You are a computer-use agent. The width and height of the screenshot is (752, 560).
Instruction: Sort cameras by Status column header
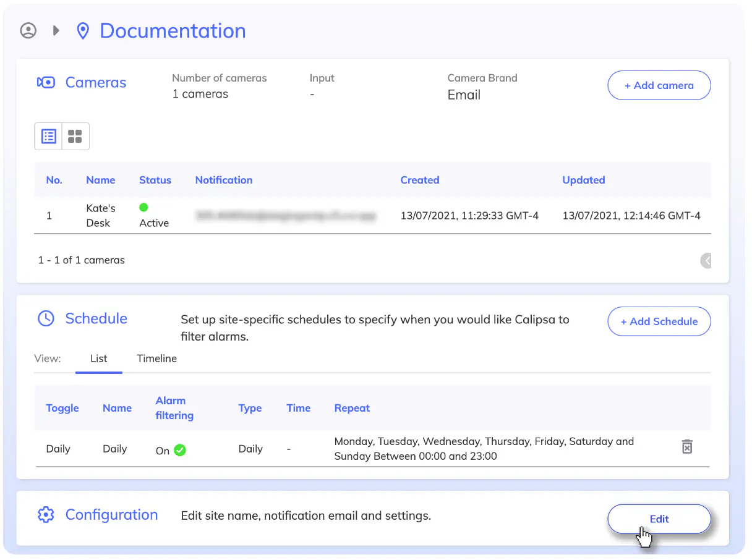click(155, 180)
